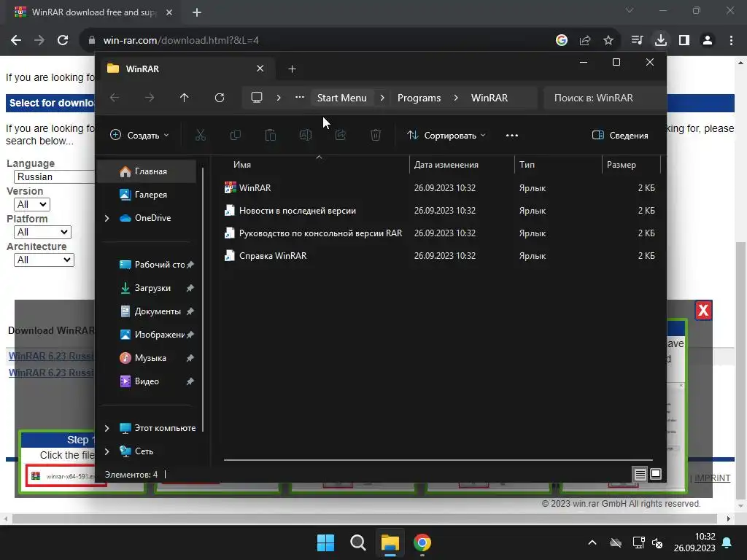
Task: Show hidden tray icons chevron
Action: [592, 542]
